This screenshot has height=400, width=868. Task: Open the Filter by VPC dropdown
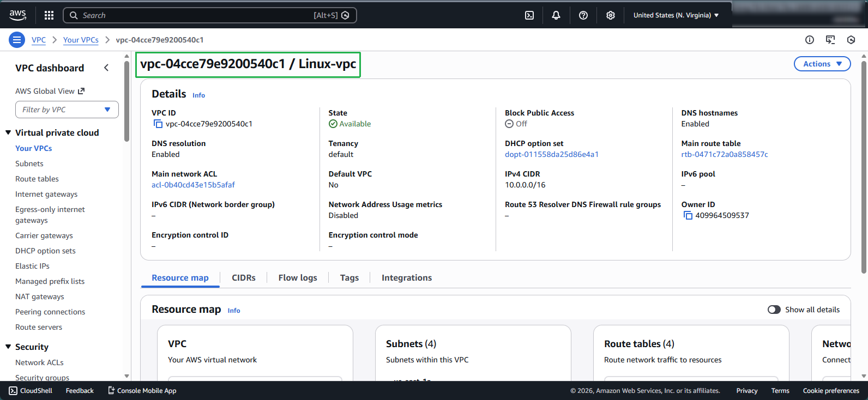[67, 110]
